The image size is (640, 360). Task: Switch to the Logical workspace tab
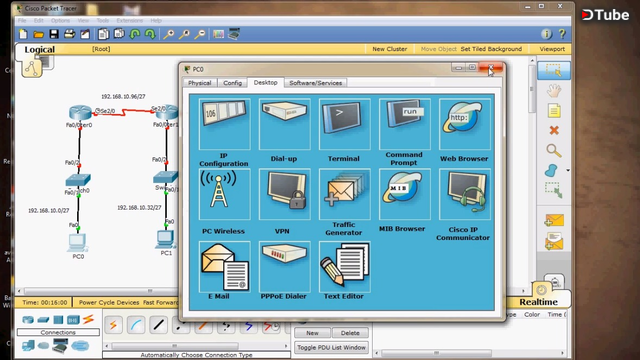click(39, 49)
